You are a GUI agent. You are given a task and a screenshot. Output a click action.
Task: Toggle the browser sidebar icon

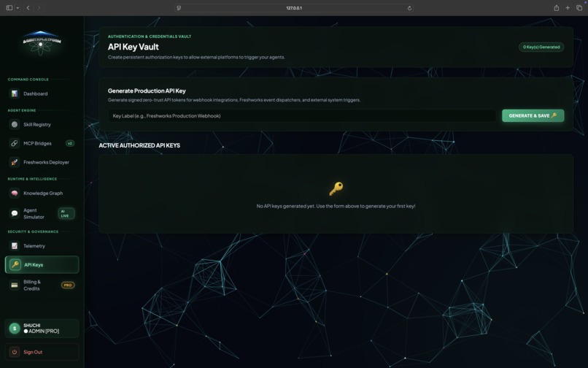pyautogui.click(x=9, y=7)
